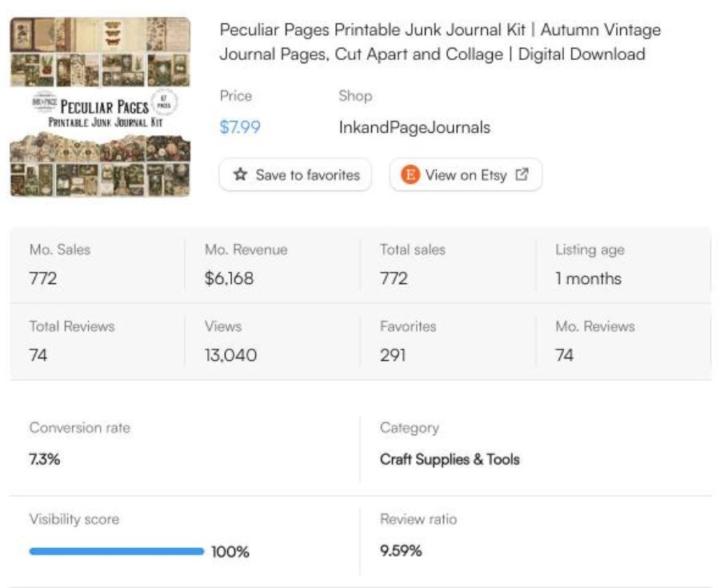Viewport: 720px width, 588px height.
Task: Click the Review ratio label
Action: pos(418,518)
